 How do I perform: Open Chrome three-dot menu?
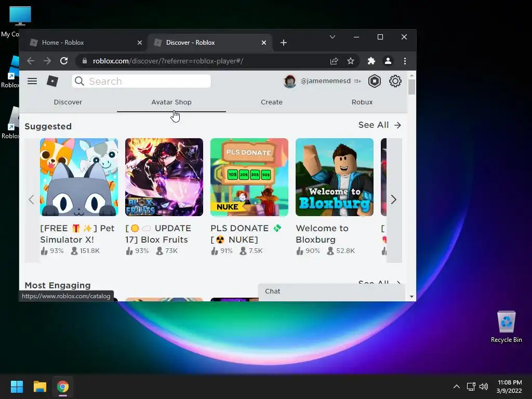[405, 61]
